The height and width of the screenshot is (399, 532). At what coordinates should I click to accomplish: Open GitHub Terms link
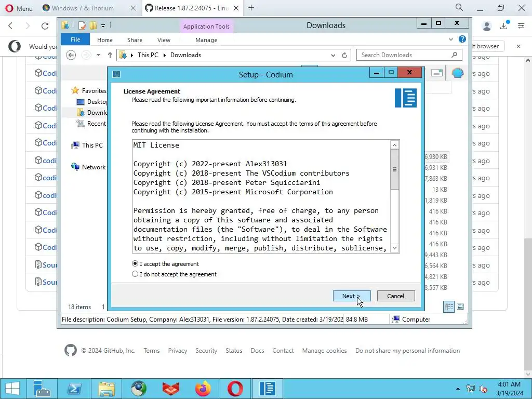[151, 351]
